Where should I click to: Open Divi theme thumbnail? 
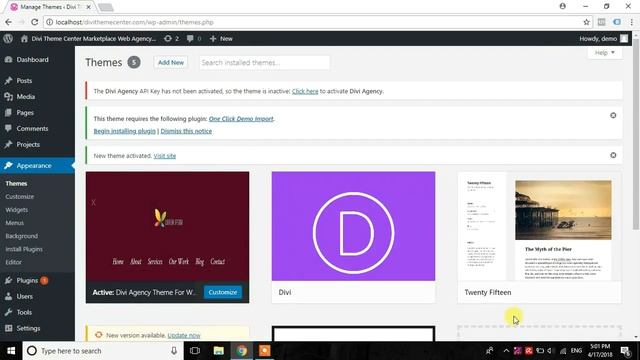pyautogui.click(x=353, y=227)
